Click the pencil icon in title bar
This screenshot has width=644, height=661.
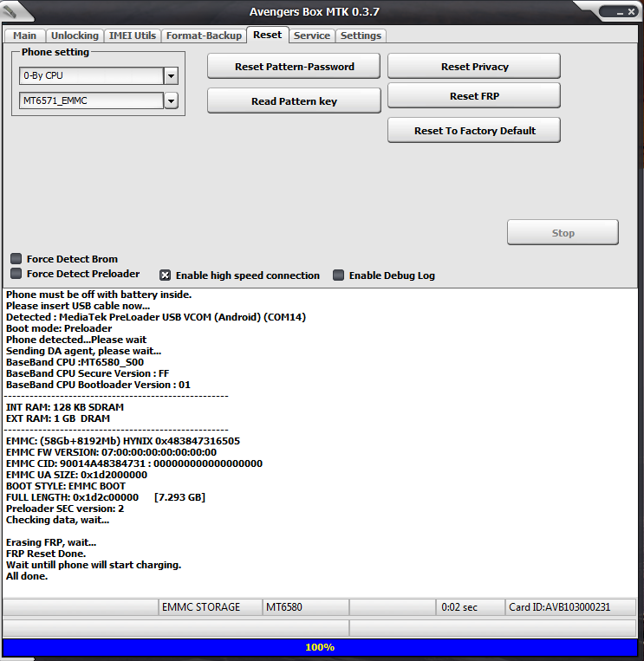pos(10,10)
